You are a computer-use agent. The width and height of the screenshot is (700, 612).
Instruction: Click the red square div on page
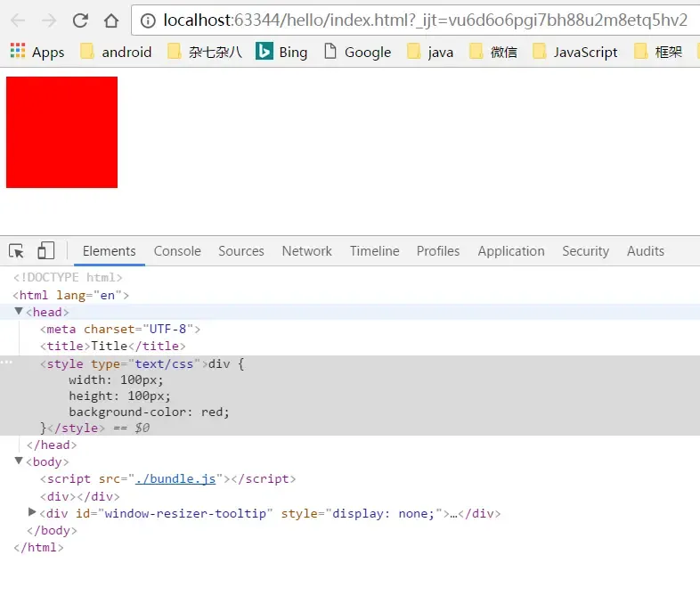(x=61, y=132)
